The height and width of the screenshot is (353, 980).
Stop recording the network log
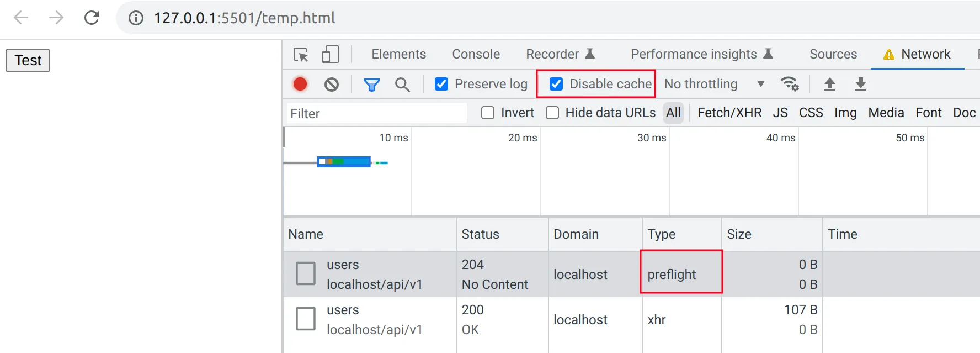(x=300, y=84)
